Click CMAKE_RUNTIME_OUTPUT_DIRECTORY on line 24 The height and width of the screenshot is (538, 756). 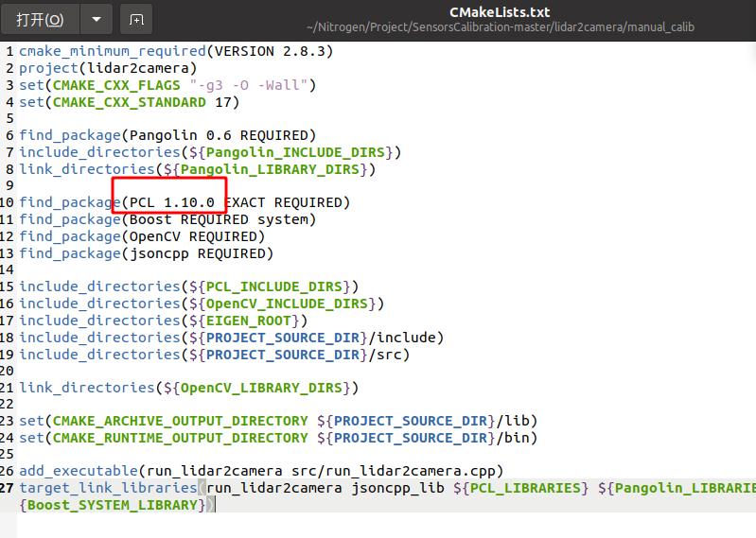pos(180,438)
